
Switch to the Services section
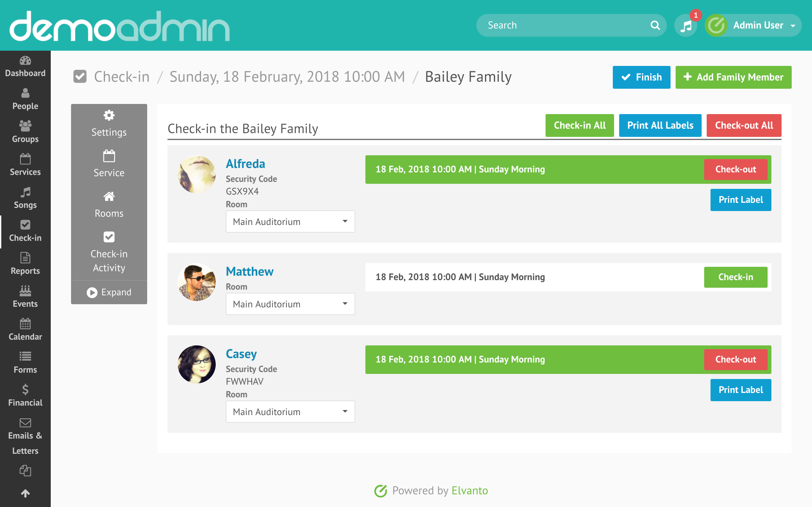tap(25, 164)
